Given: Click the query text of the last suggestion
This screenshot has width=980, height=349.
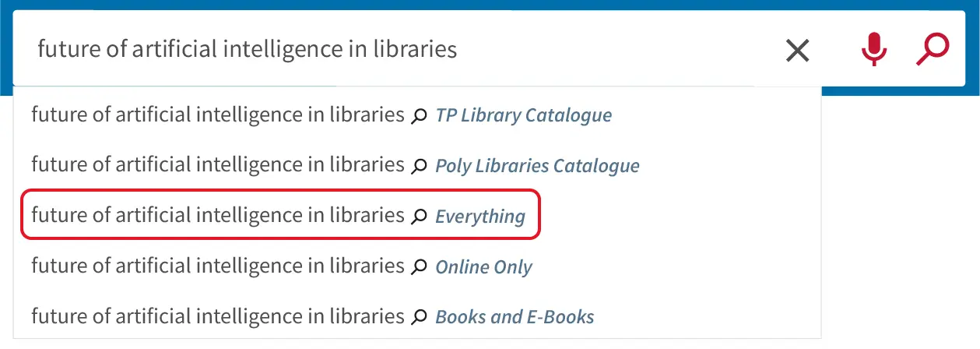Looking at the screenshot, I should 218,316.
